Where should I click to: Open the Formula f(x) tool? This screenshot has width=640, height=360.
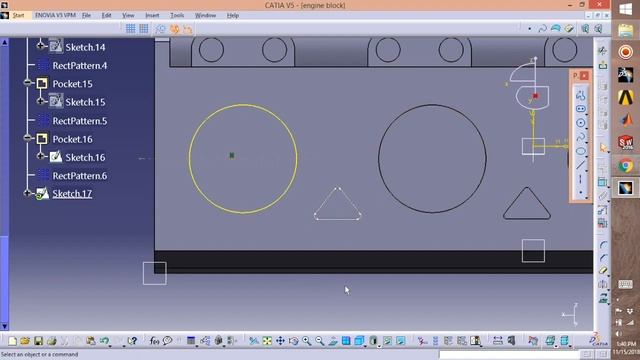154,341
